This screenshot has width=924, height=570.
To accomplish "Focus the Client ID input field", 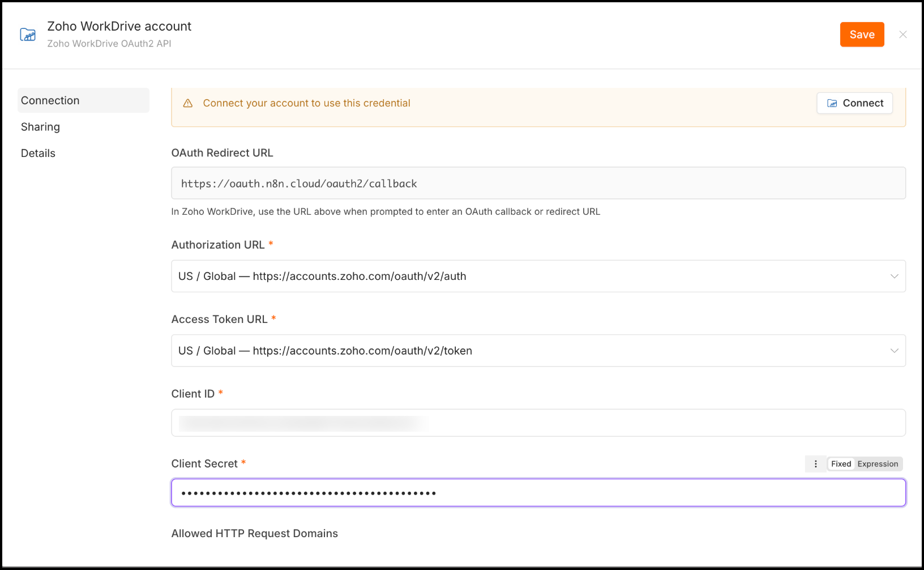I will pyautogui.click(x=538, y=423).
